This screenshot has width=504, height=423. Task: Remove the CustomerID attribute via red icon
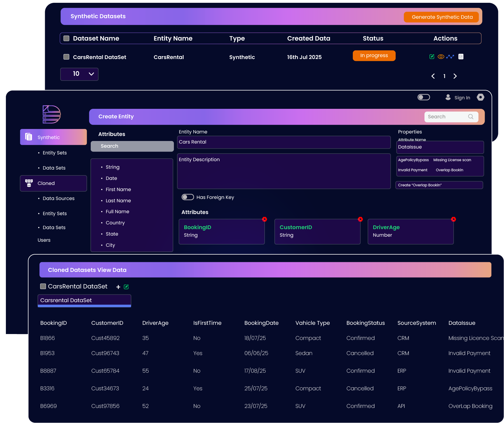pos(360,219)
